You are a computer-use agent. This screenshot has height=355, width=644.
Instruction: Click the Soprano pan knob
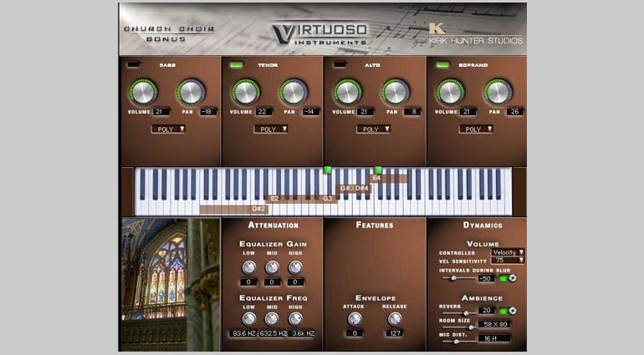[x=498, y=92]
